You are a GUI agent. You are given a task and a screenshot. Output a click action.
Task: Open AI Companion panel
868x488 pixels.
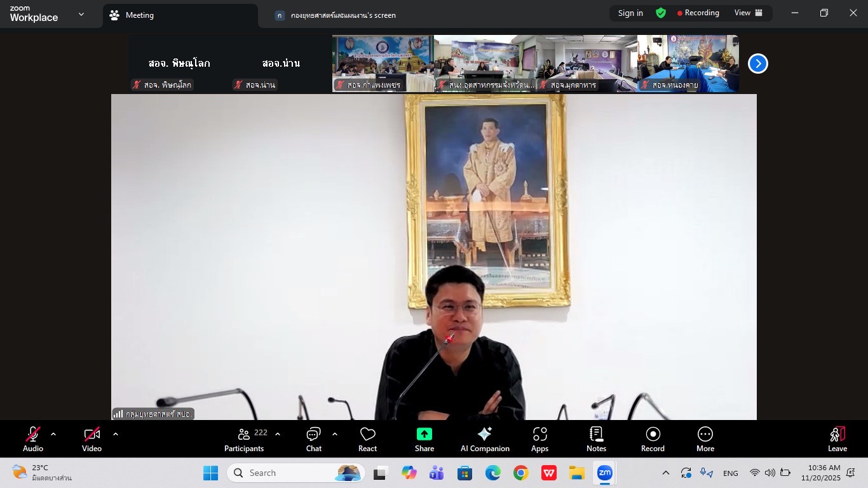[485, 439]
